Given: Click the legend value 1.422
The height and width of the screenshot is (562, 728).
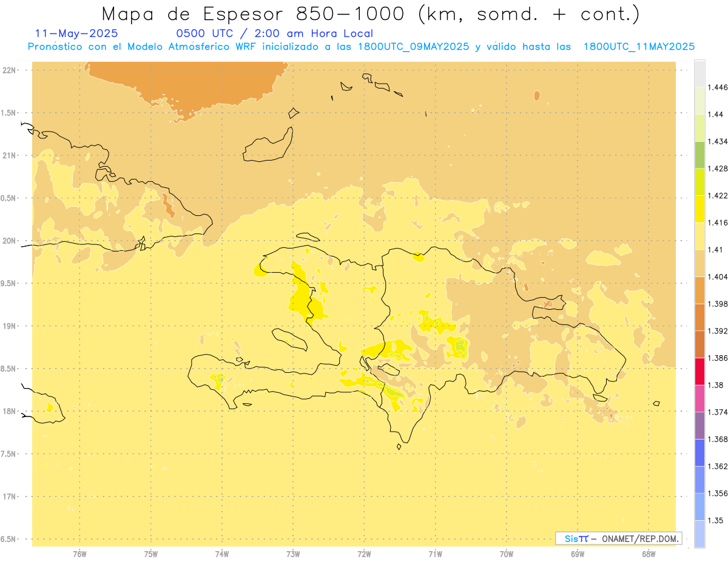Looking at the screenshot, I should tap(718, 195).
